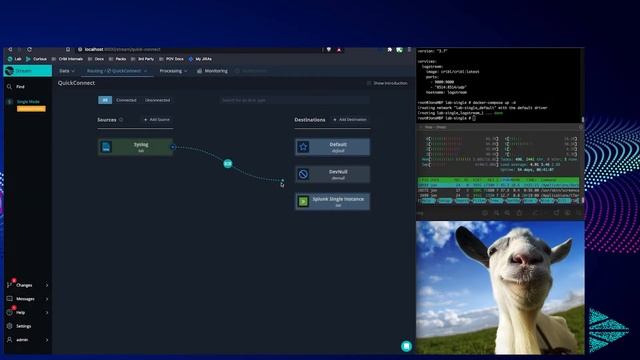This screenshot has width=640, height=360.
Task: Click the Curious bookmark icon
Action: point(28,59)
